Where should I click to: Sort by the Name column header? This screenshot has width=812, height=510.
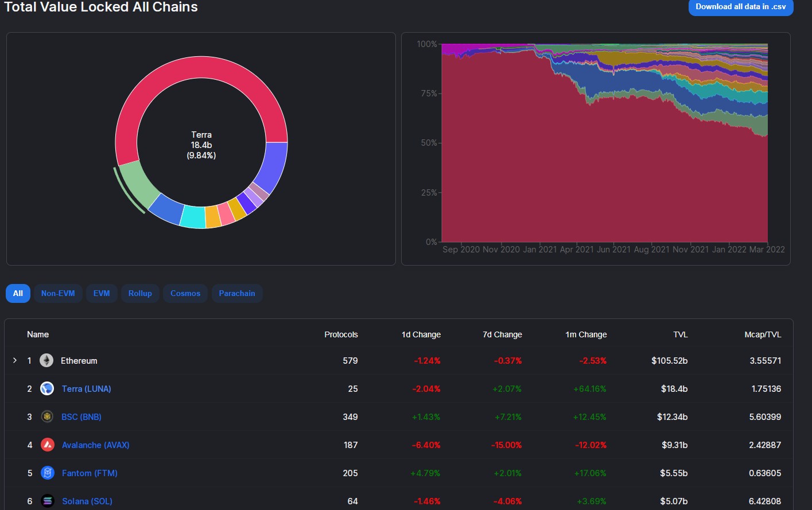[x=38, y=334]
